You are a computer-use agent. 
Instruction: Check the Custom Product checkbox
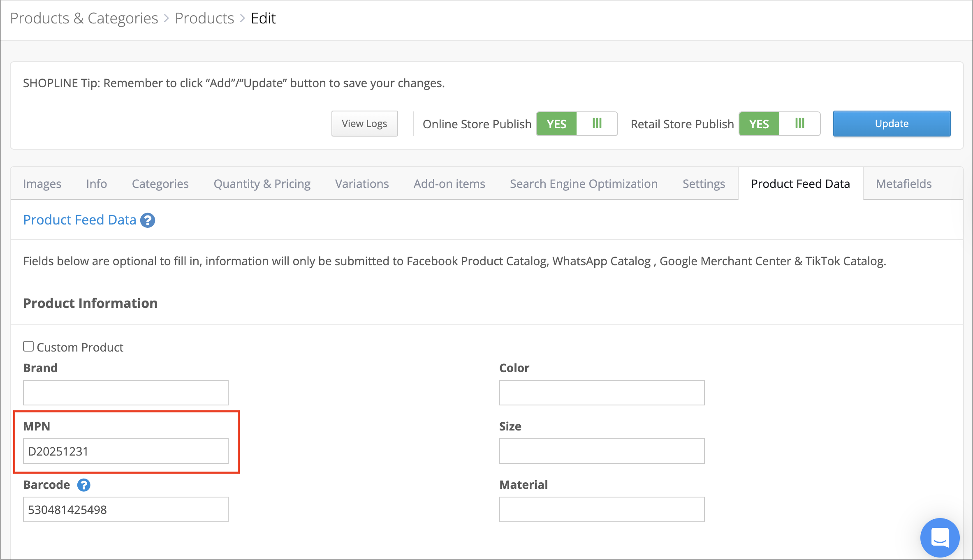pos(28,347)
